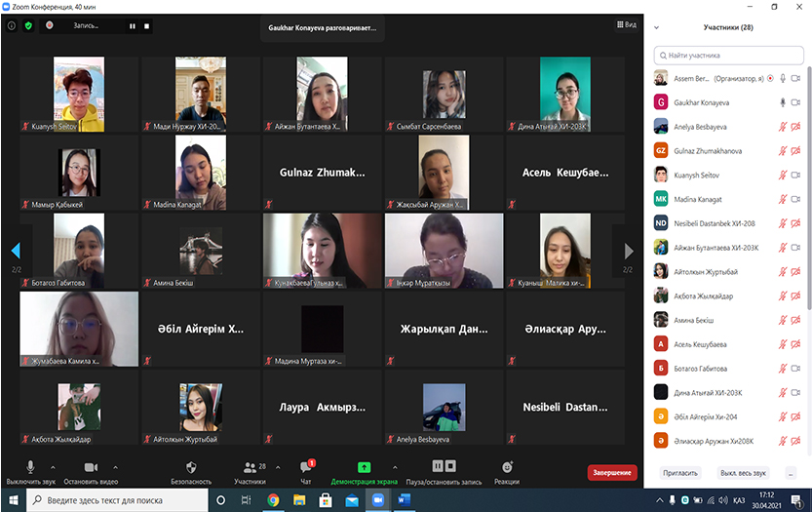
Task: Open the Участники participants icon in the toolbar
Action: (x=250, y=468)
